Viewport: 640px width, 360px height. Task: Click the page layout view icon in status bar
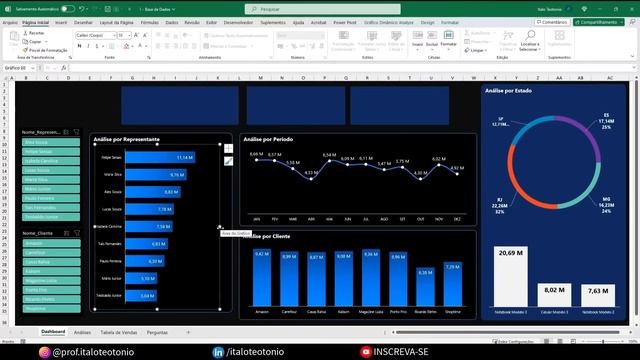[560, 341]
